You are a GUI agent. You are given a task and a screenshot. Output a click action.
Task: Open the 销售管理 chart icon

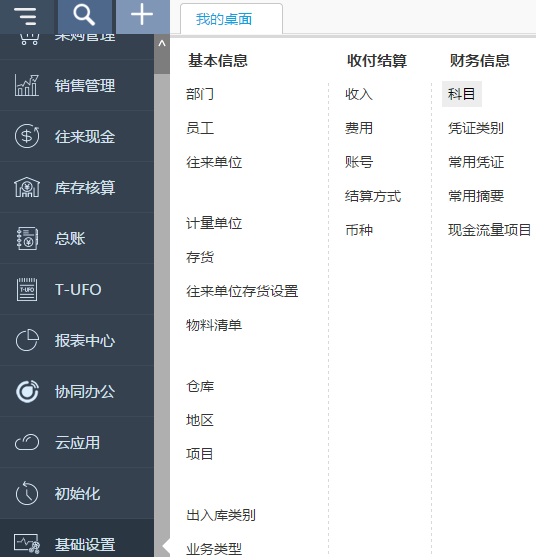[27, 85]
